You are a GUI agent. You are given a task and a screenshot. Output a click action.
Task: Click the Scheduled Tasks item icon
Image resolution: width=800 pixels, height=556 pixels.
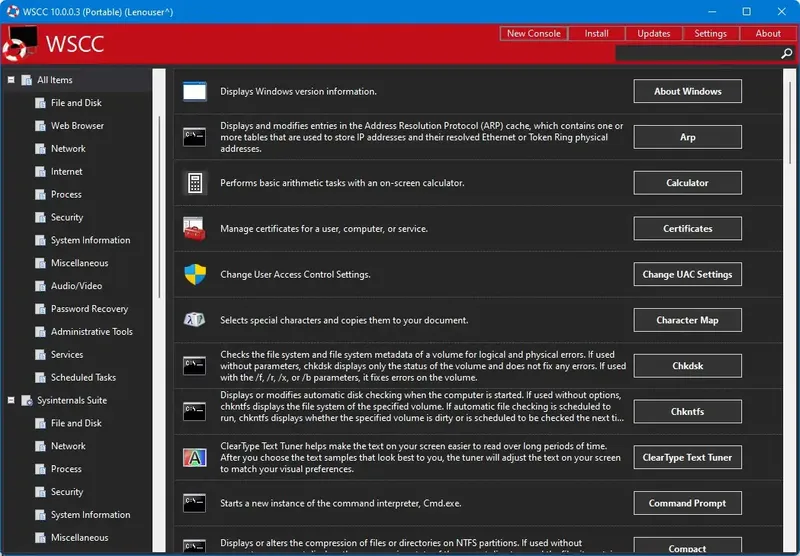(40, 377)
